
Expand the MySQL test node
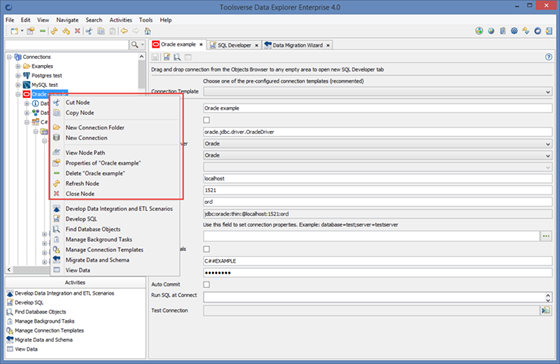pyautogui.click(x=18, y=85)
